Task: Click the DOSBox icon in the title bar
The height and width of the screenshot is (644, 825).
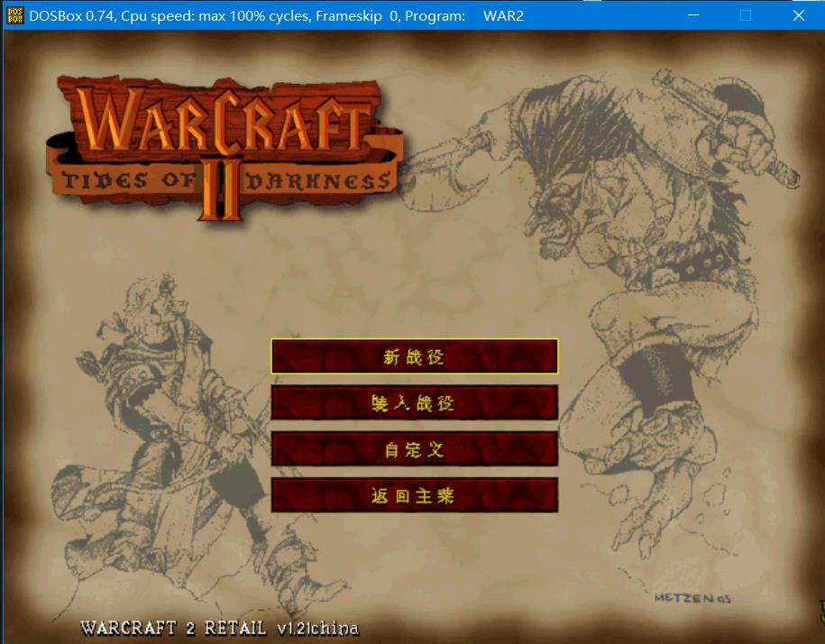Action: point(14,16)
